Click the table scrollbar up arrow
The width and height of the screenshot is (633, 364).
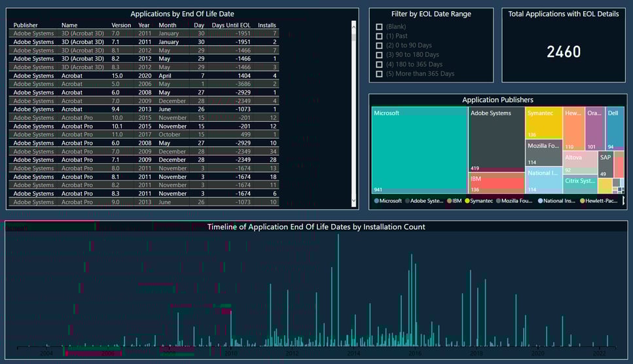click(x=353, y=27)
